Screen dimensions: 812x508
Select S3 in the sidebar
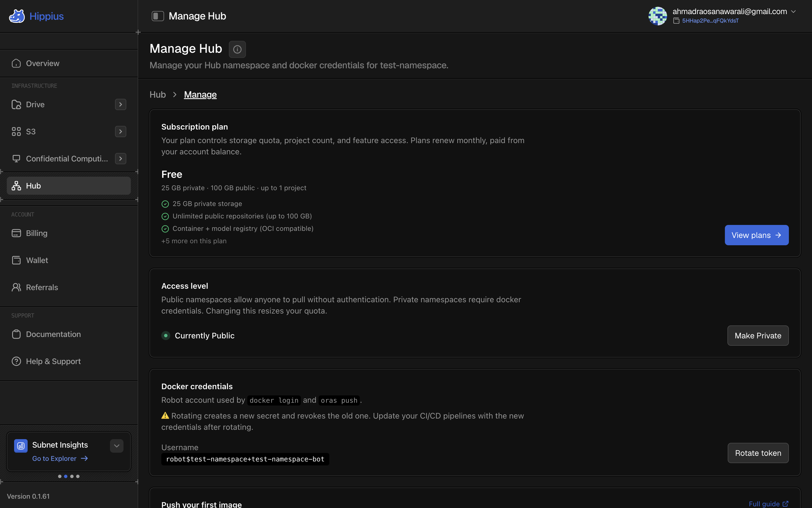(x=69, y=131)
